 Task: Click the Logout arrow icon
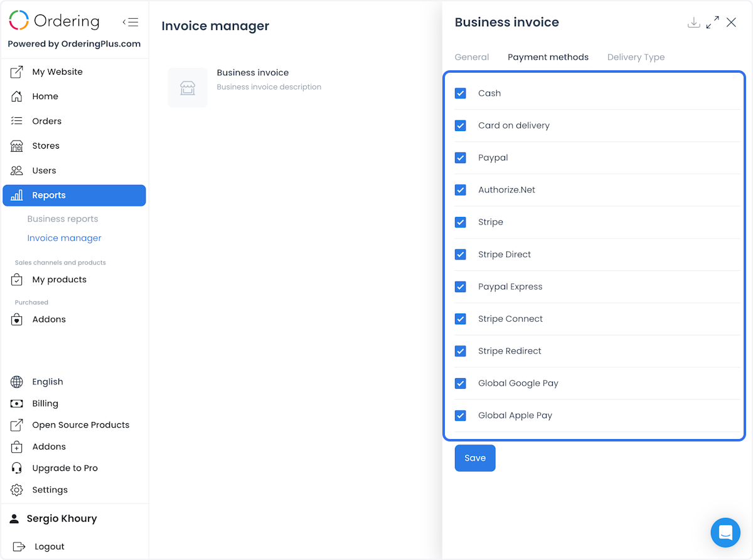pos(19,547)
